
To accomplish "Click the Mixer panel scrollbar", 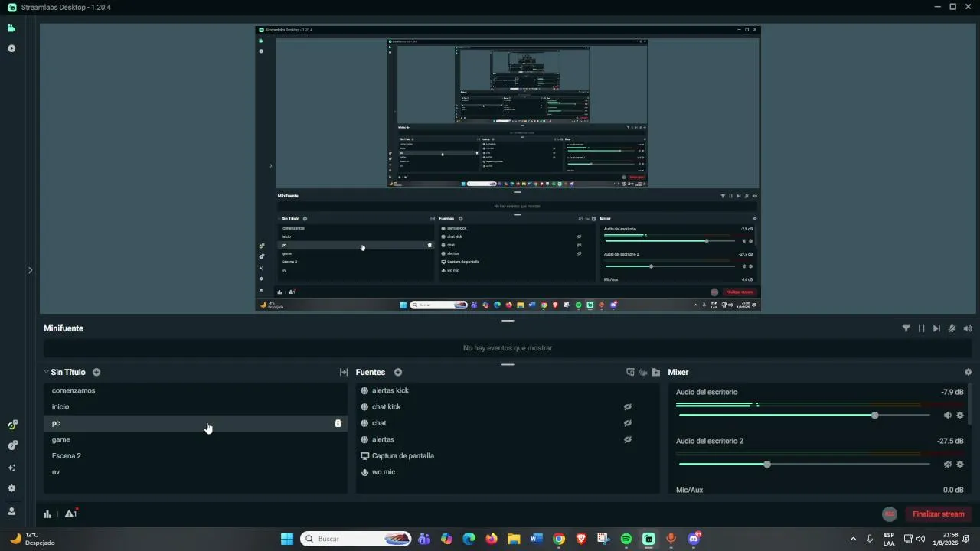I will point(970,403).
